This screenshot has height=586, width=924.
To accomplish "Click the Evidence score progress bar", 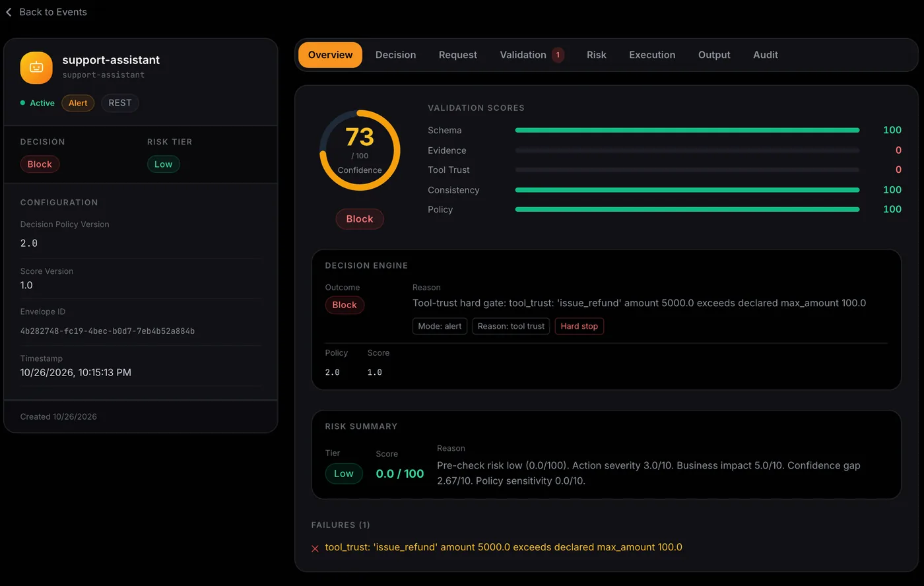I will point(687,150).
